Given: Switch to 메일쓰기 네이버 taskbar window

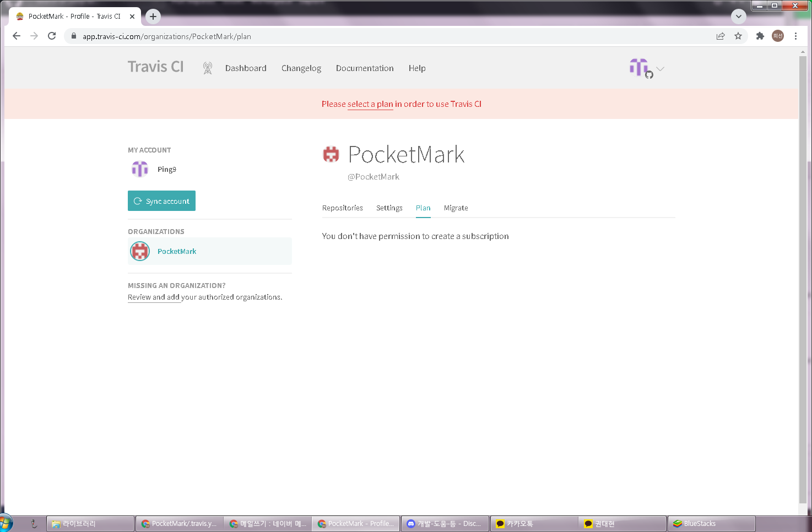Looking at the screenshot, I should click(x=268, y=524).
